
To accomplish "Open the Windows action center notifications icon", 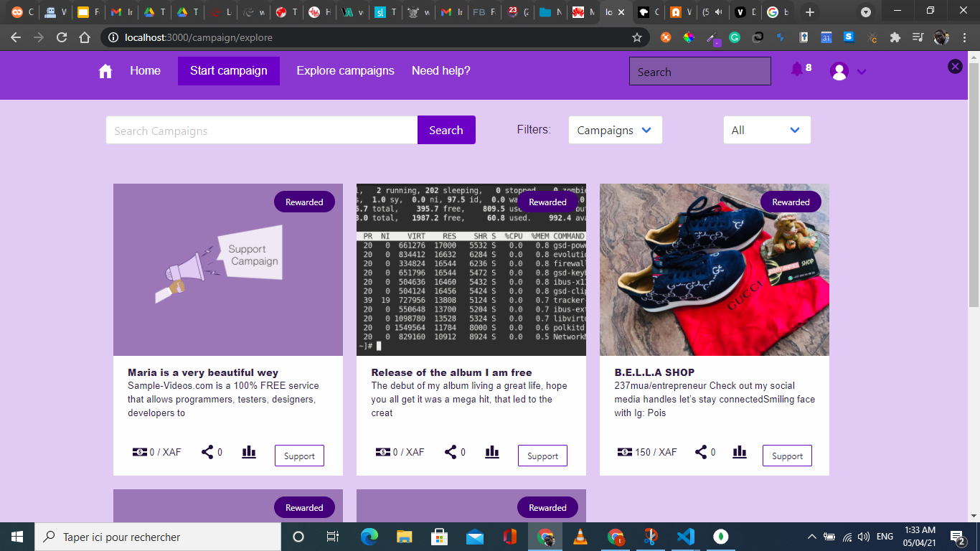I will (x=957, y=537).
